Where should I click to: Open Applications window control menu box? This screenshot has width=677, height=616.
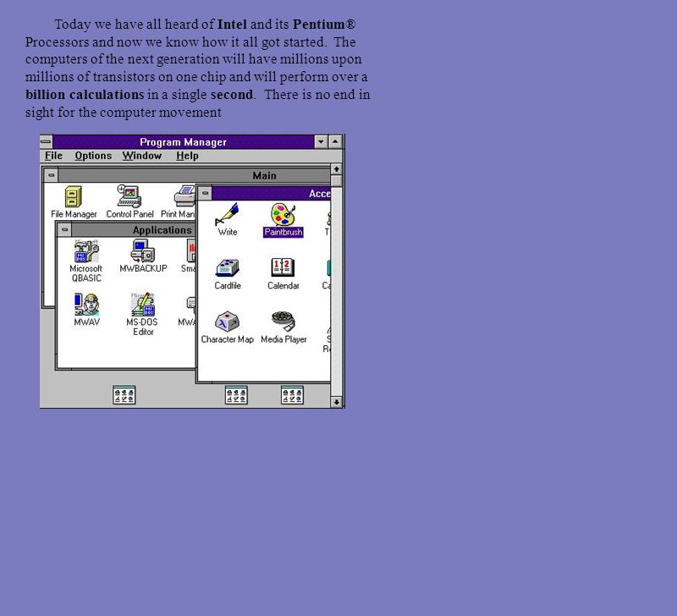coord(65,229)
